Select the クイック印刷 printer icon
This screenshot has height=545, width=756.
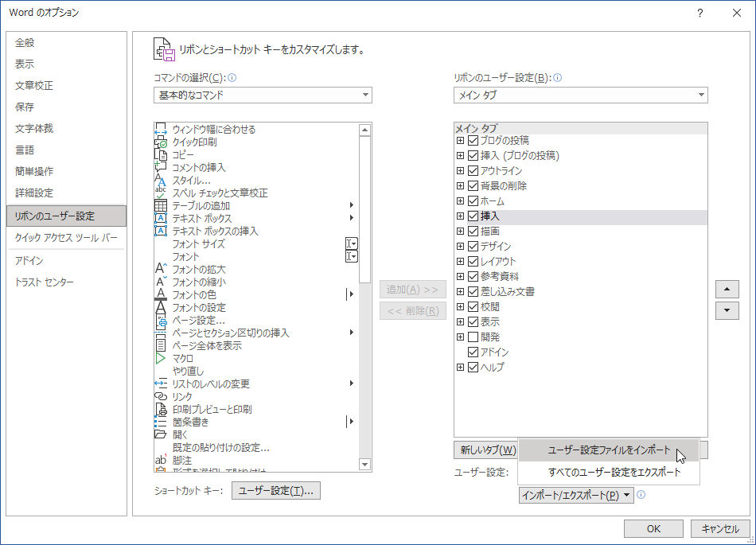click(161, 142)
